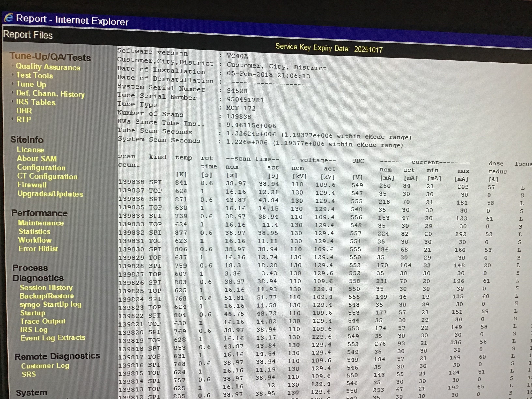The image size is (532, 399).
Task: View the syngo StartUp log
Action: (x=51, y=304)
